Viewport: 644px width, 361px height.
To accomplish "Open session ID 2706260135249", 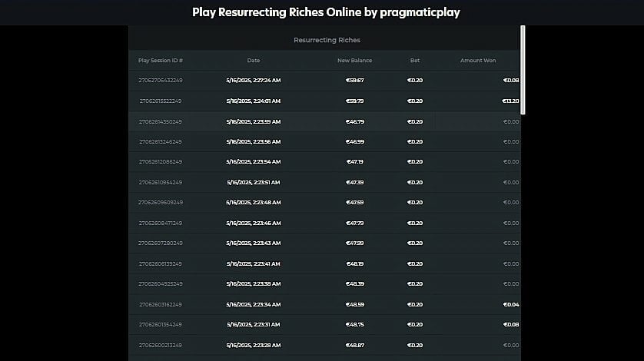I will pyautogui.click(x=160, y=324).
